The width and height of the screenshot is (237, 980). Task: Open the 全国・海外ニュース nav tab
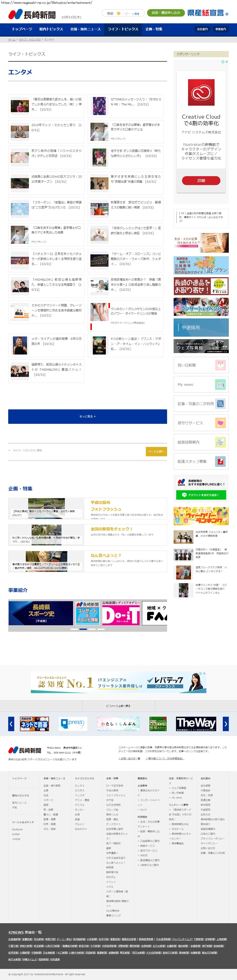85,29
